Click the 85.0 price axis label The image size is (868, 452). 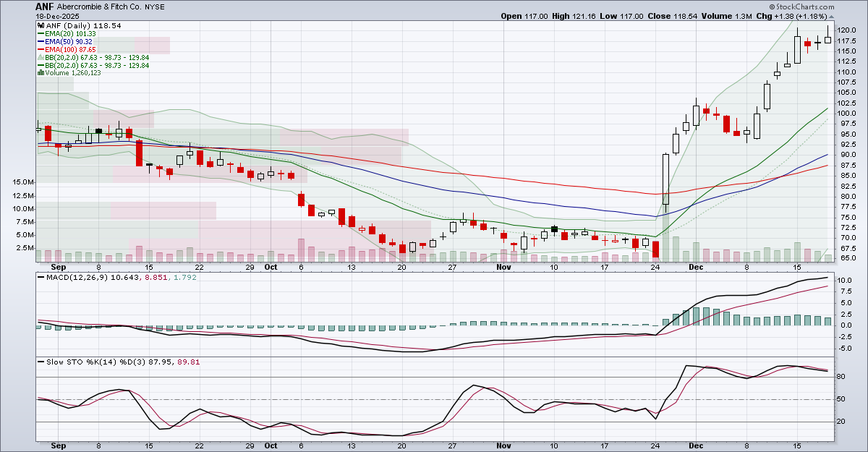click(846, 176)
